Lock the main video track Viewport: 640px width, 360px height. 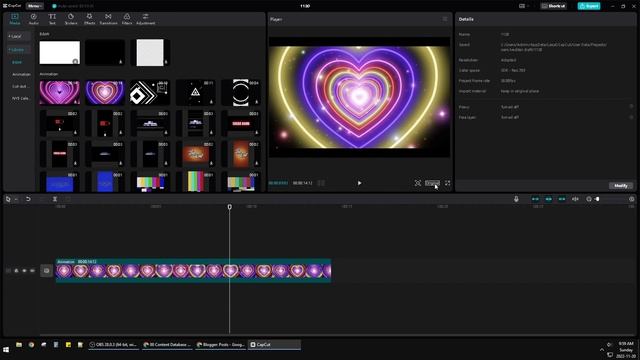click(x=16, y=271)
